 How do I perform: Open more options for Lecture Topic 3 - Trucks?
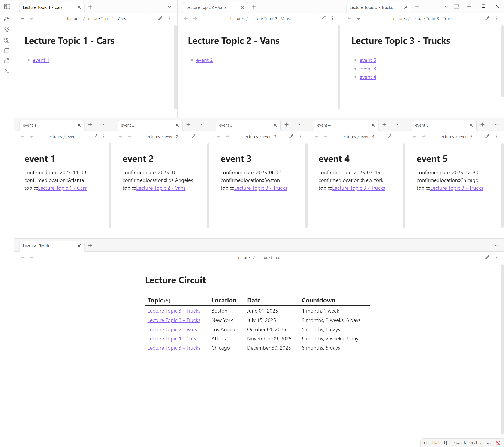(x=496, y=18)
